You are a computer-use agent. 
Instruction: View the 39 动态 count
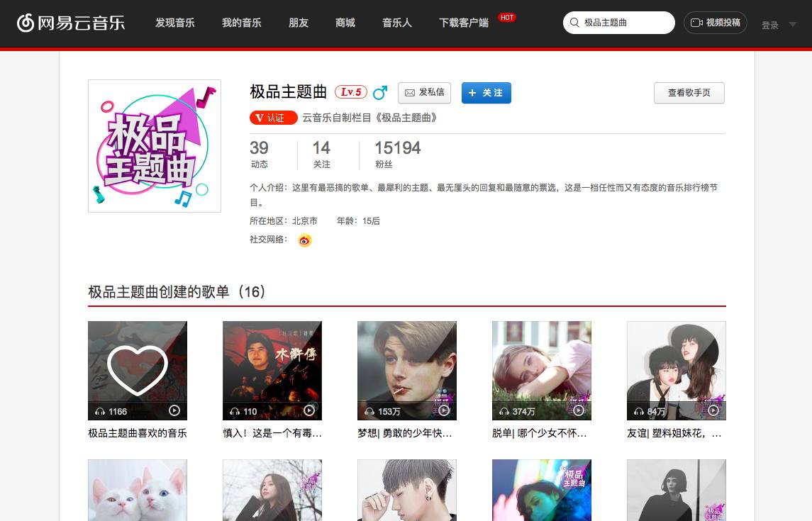click(x=260, y=155)
